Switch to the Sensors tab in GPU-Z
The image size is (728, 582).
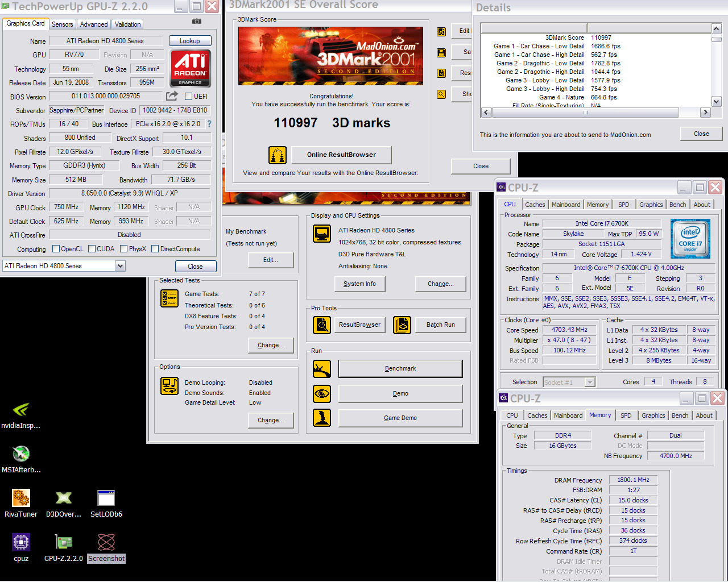pos(62,24)
